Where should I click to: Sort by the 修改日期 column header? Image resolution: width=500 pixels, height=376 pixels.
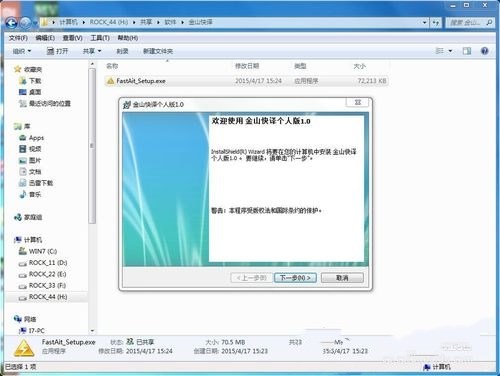tap(247, 66)
